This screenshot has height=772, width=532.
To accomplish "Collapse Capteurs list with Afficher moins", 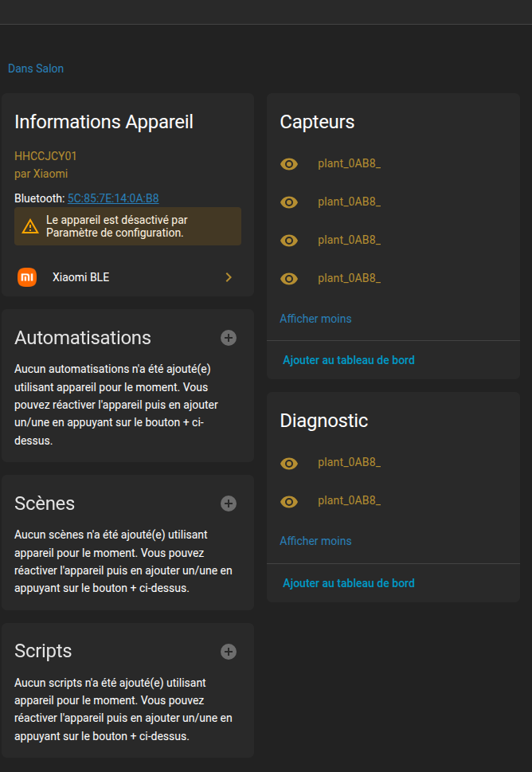I will (x=315, y=319).
